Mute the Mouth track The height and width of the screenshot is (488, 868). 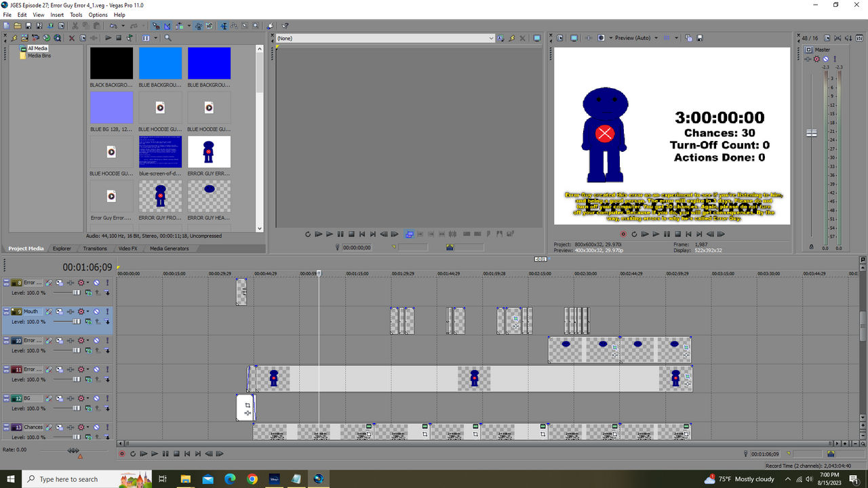point(96,311)
